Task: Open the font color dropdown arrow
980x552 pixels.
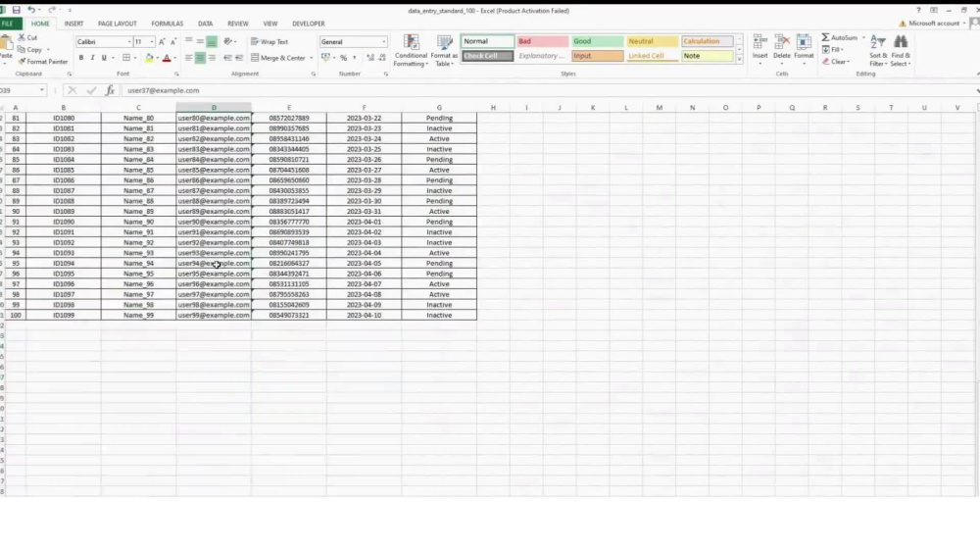Action: [x=174, y=58]
